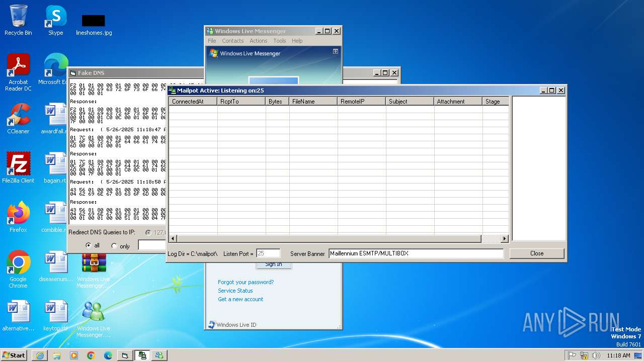Open the Service Status link
This screenshot has height=362, width=644.
point(235,291)
